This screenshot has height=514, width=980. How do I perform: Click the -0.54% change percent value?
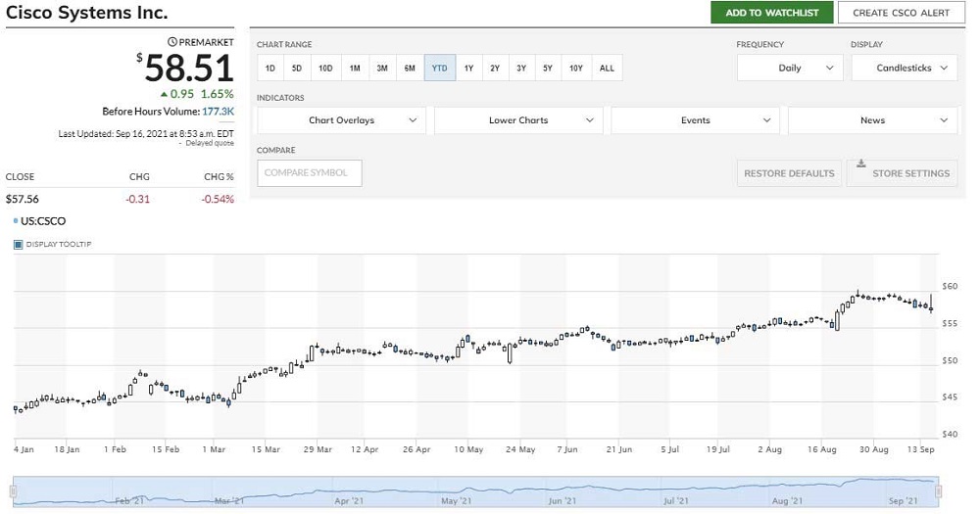(x=218, y=199)
